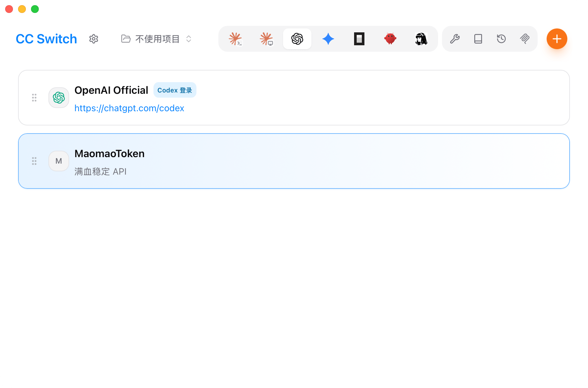This screenshot has width=588, height=388.
Task: Click the 满血稳定 API description text
Action: (x=100, y=171)
